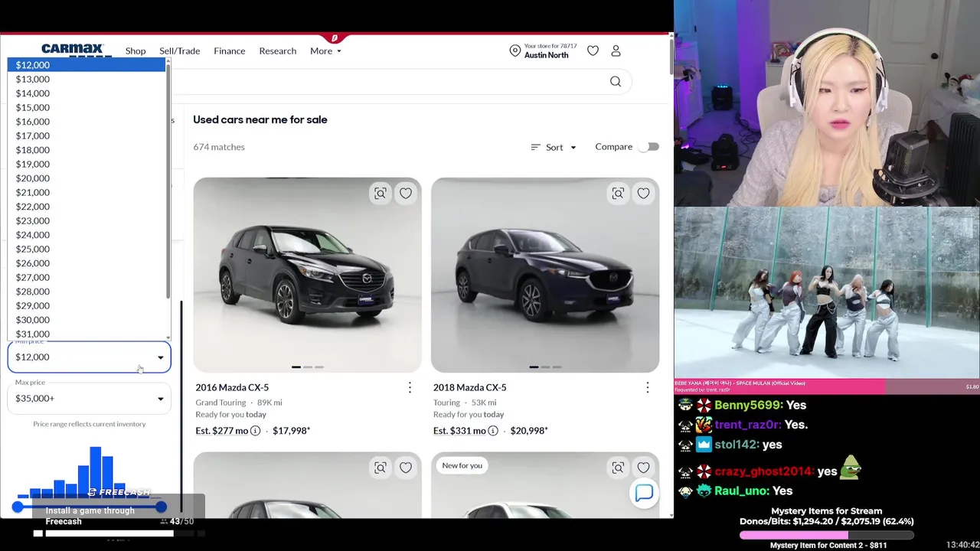Viewport: 980px width, 551px height.
Task: Show payment info for $331 mo estimate
Action: [x=493, y=431]
